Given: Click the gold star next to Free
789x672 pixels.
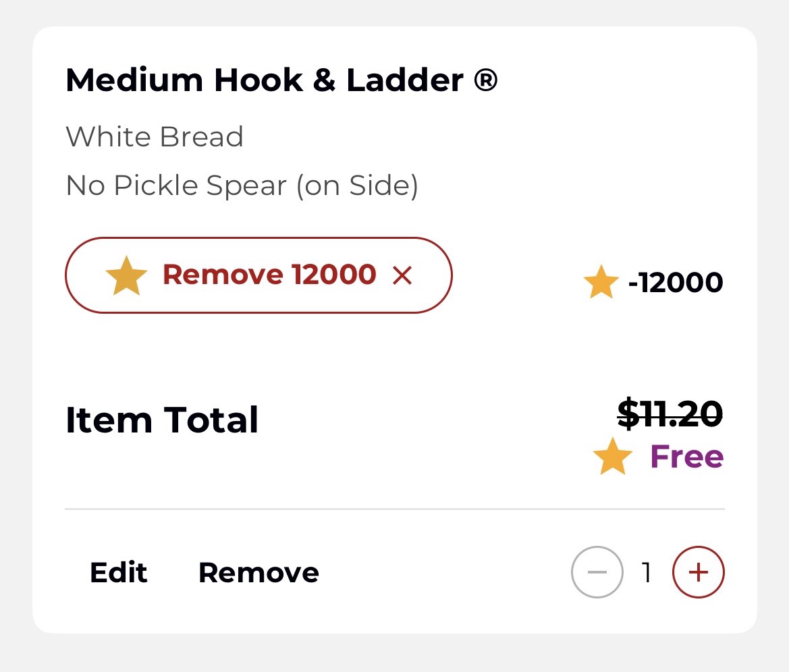Looking at the screenshot, I should tap(613, 457).
